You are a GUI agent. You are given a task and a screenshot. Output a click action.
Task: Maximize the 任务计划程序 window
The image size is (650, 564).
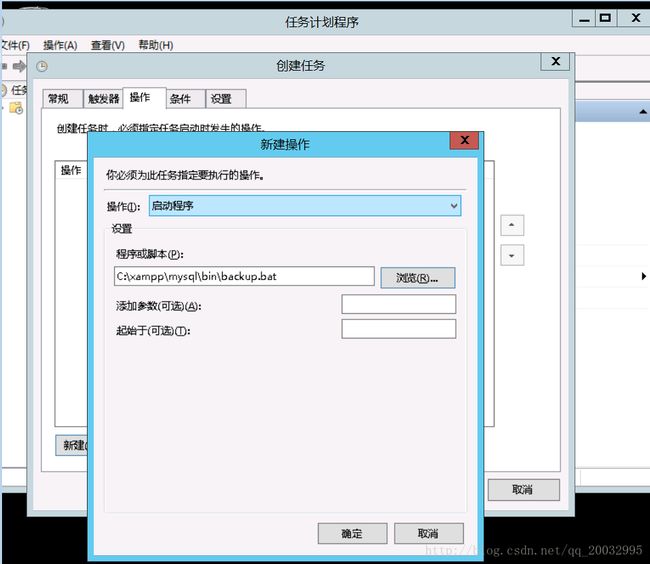coord(605,18)
